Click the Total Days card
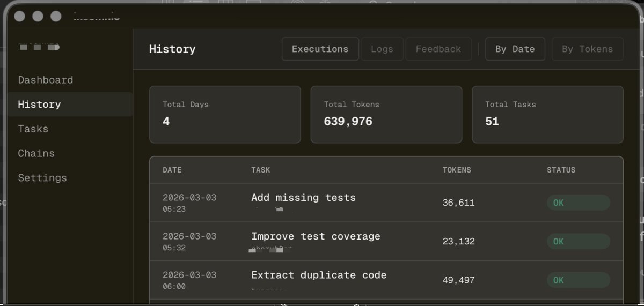The image size is (644, 306). tap(225, 114)
